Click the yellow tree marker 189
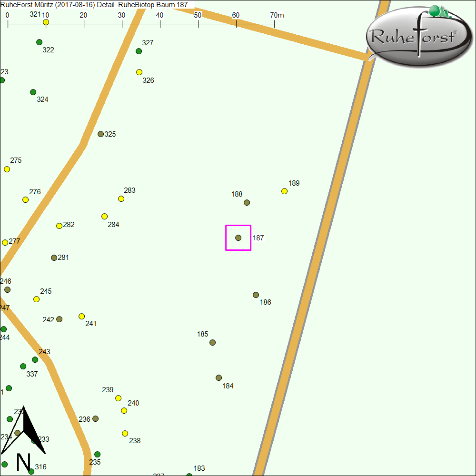 (x=285, y=191)
